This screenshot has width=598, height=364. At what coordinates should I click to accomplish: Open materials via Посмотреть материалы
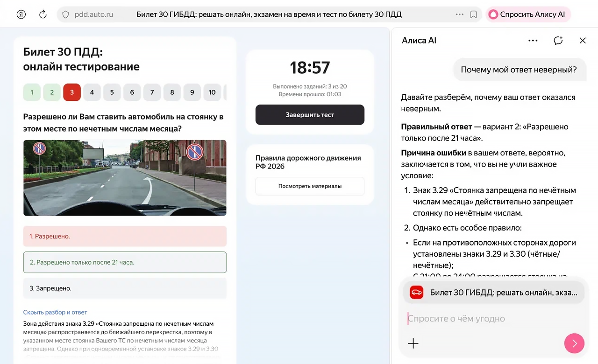[x=310, y=186]
